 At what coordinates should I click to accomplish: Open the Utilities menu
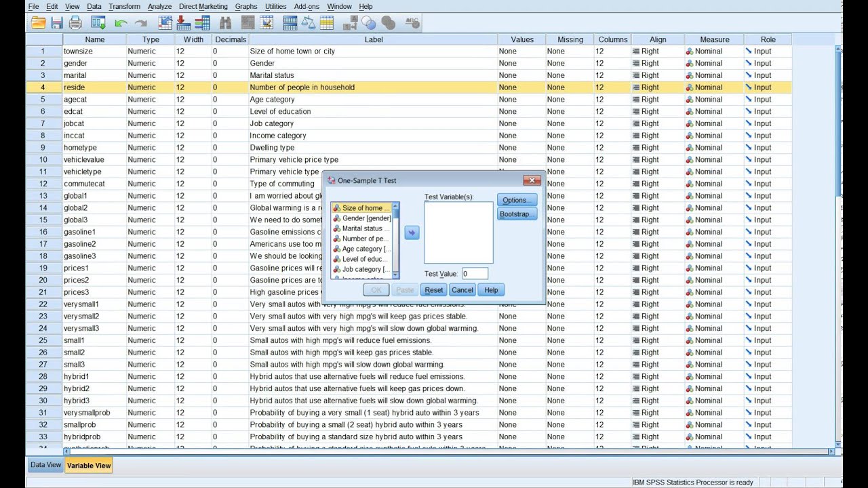click(275, 6)
